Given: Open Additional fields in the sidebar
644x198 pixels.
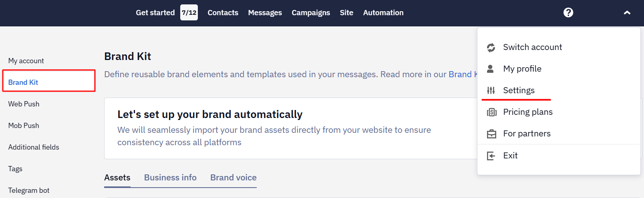Looking at the screenshot, I should [x=34, y=147].
